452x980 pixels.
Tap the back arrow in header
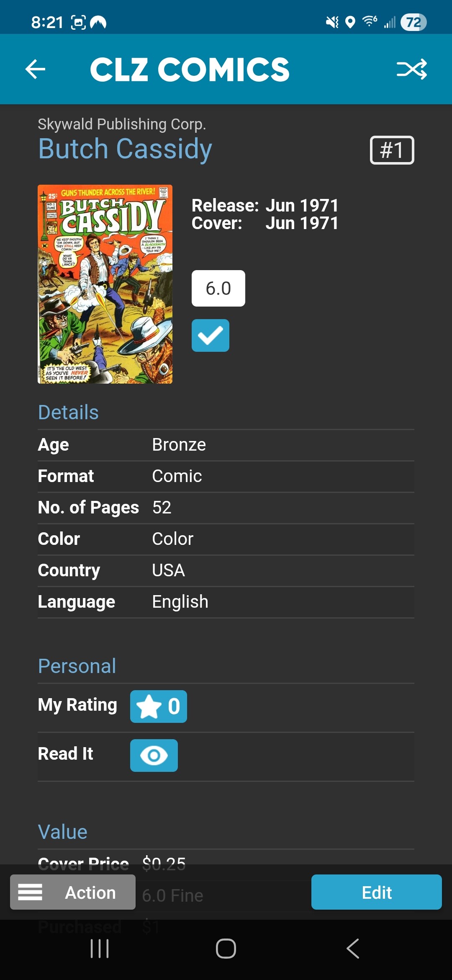[x=35, y=69]
